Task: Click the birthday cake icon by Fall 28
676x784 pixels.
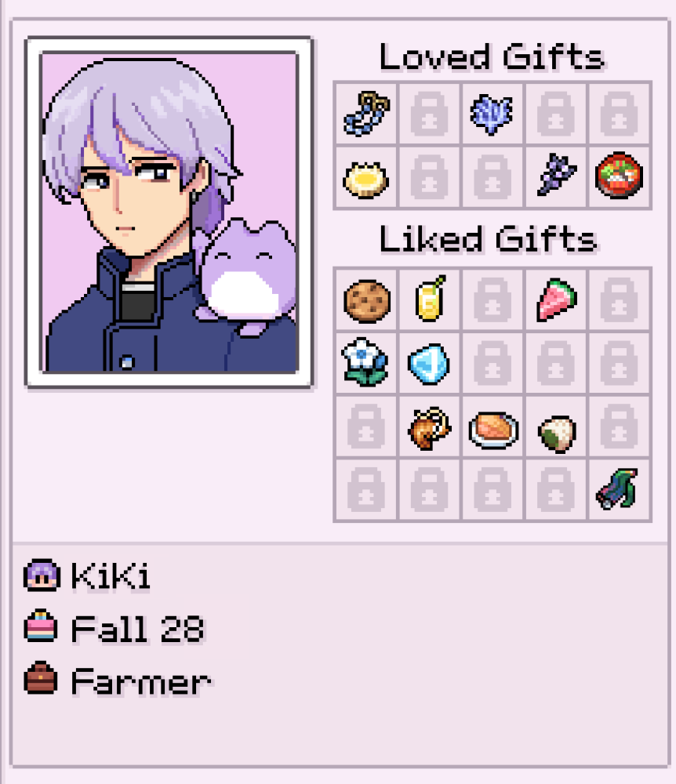Action: (41, 626)
